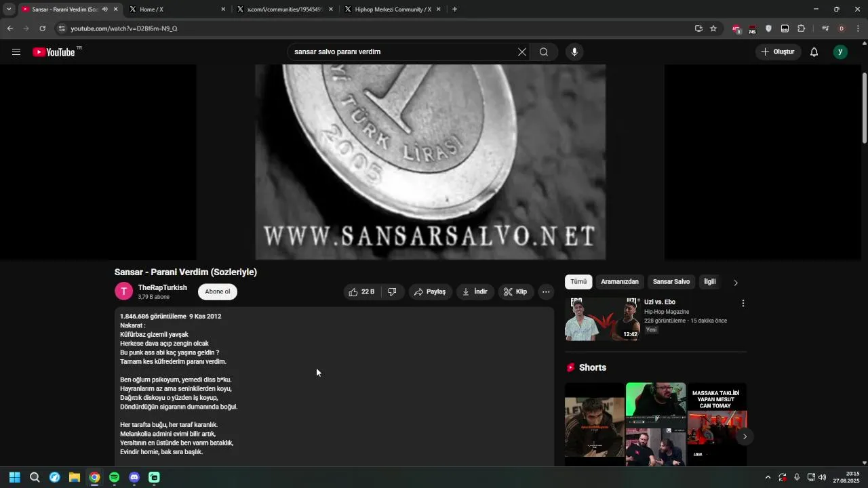
Task: Open Windows taskbar search
Action: [35, 477]
